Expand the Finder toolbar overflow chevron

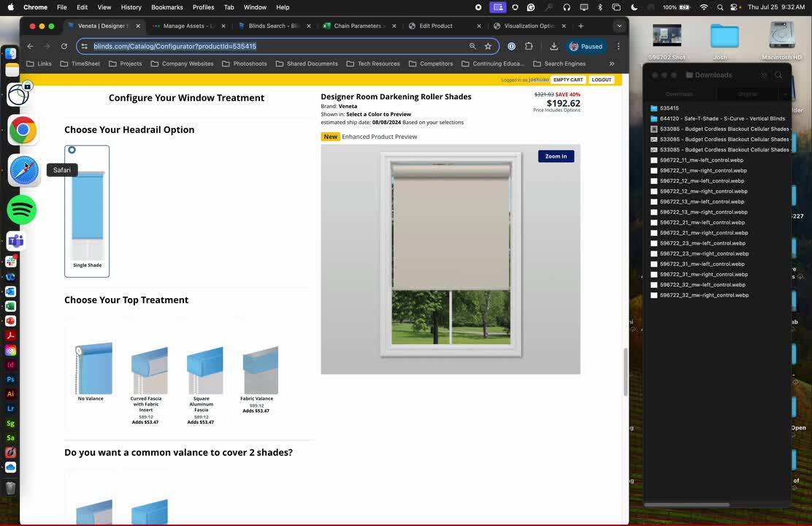(763, 75)
